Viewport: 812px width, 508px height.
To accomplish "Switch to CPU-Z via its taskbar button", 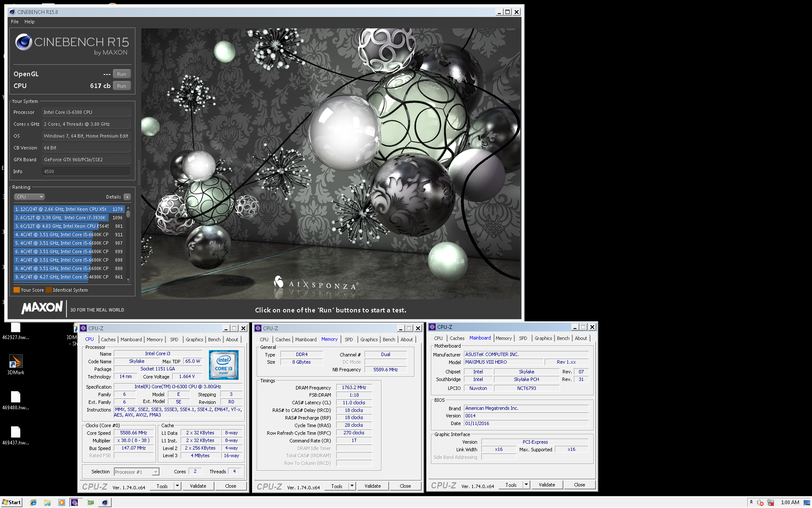I will 75,502.
